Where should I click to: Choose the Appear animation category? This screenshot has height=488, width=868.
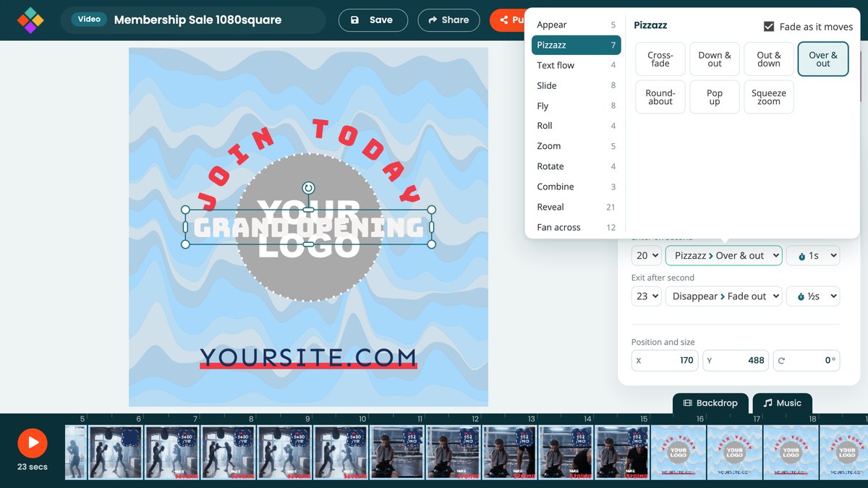576,25
